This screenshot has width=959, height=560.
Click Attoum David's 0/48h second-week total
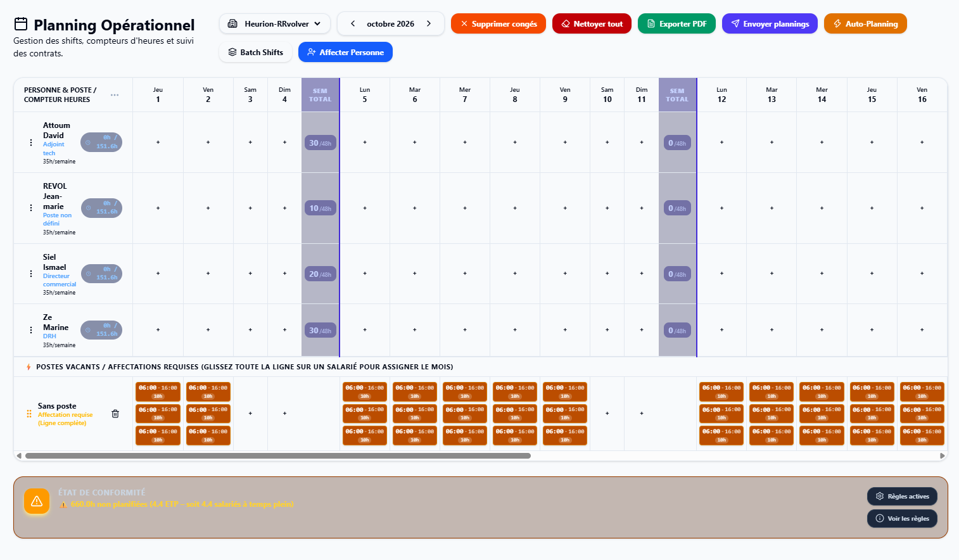click(677, 143)
